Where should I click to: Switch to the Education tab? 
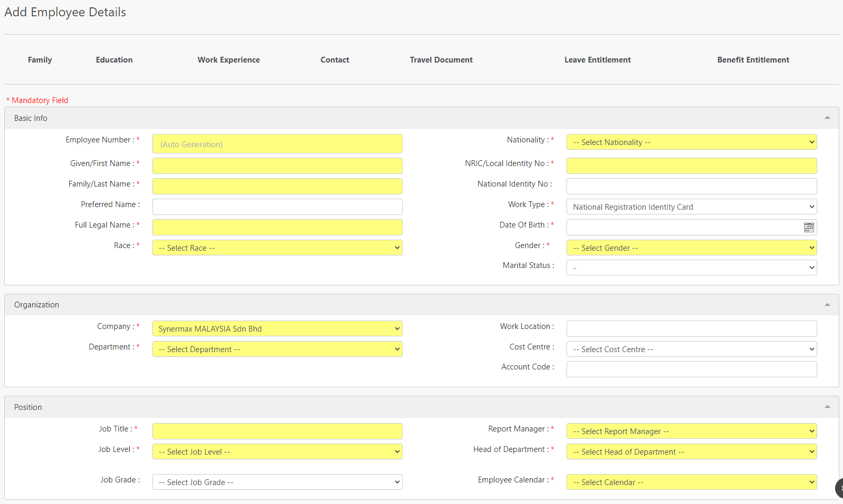pos(114,60)
